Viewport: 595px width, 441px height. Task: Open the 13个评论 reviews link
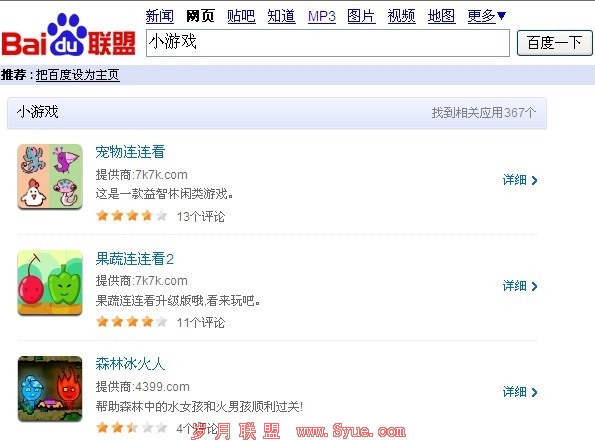[x=201, y=217]
